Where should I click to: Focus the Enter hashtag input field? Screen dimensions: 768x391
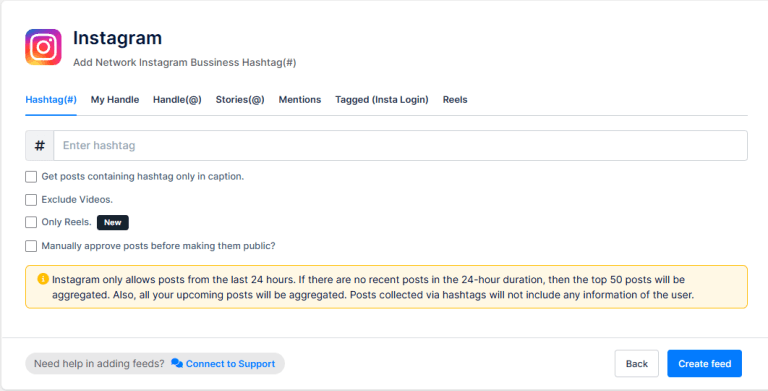pyautogui.click(x=400, y=146)
